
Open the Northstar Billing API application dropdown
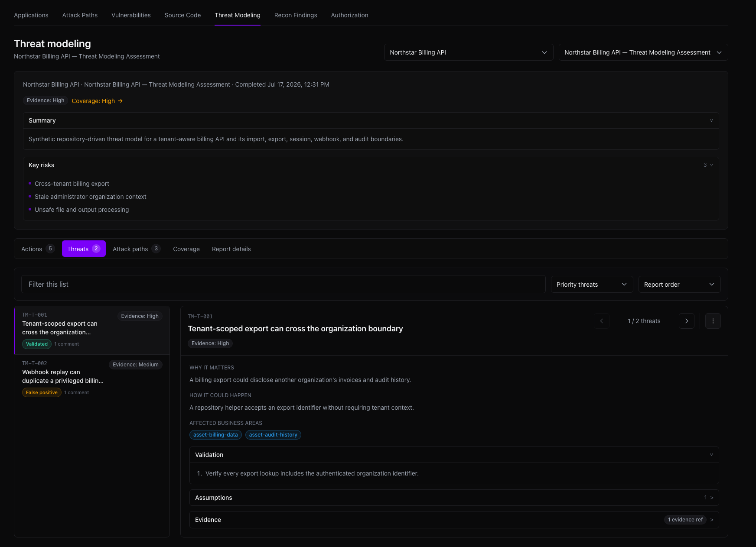pyautogui.click(x=469, y=52)
